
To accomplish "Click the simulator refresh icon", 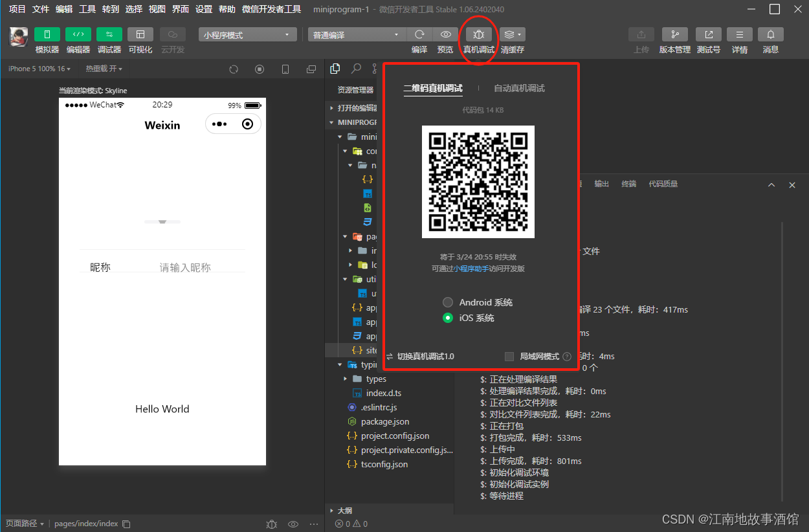I will tap(234, 69).
